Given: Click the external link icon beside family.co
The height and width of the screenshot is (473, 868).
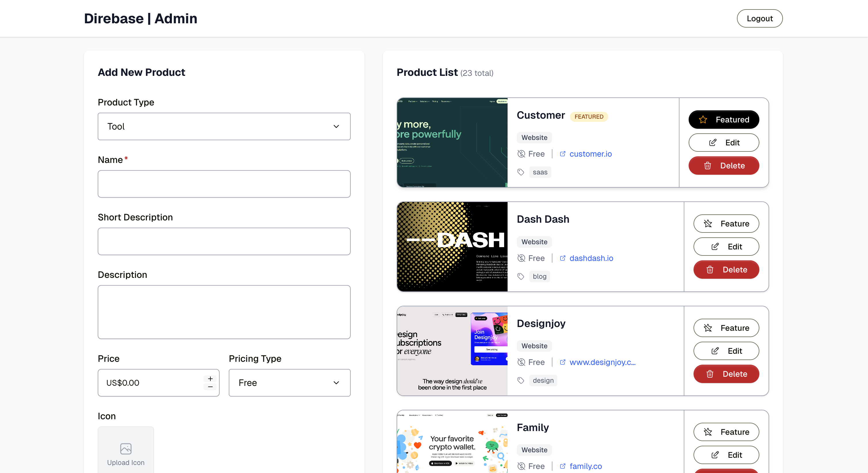Looking at the screenshot, I should click(x=562, y=466).
